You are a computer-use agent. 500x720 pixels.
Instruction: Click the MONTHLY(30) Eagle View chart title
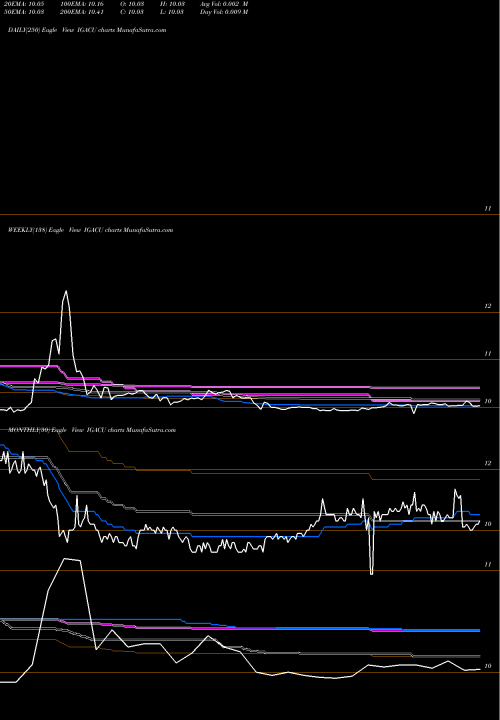point(92,430)
